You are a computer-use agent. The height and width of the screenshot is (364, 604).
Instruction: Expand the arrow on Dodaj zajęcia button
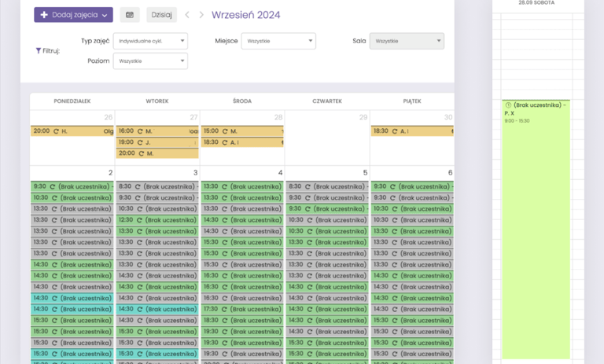point(105,16)
